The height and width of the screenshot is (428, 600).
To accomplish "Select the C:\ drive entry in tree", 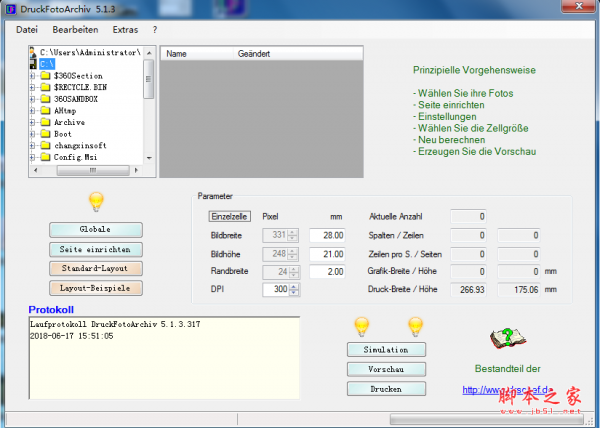I will coord(47,64).
